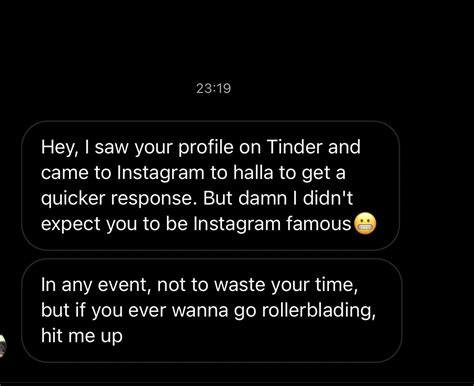Image resolution: width=474 pixels, height=386 pixels.
Task: Click the word "damn" in first message
Action: 262,198
